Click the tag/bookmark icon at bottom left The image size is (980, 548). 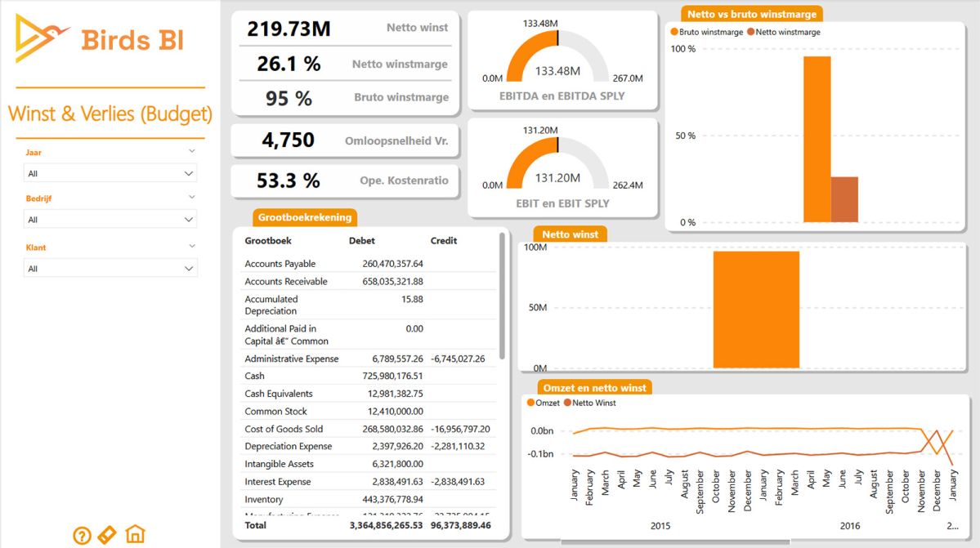107,535
